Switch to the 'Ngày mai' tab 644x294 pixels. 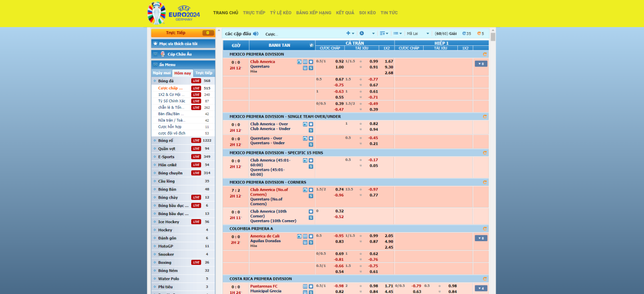[162, 73]
